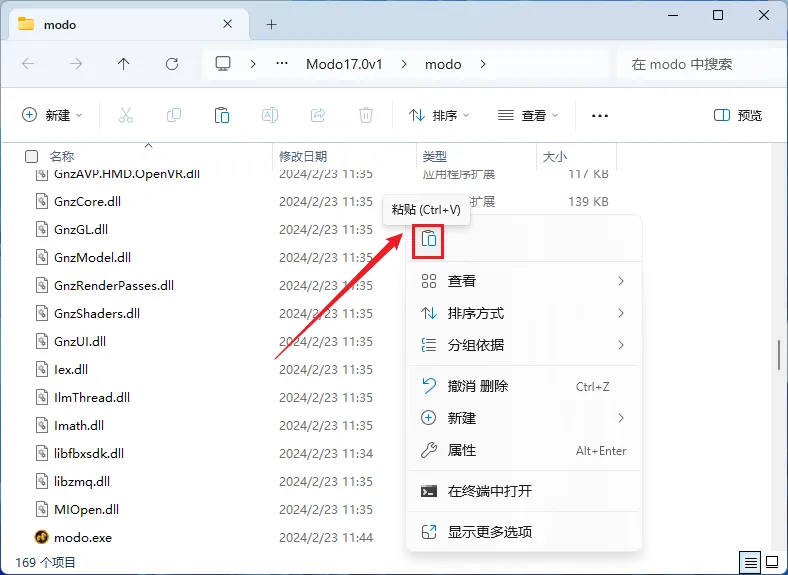Click the share icon in the toolbar
This screenshot has width=788, height=575.
318,116
